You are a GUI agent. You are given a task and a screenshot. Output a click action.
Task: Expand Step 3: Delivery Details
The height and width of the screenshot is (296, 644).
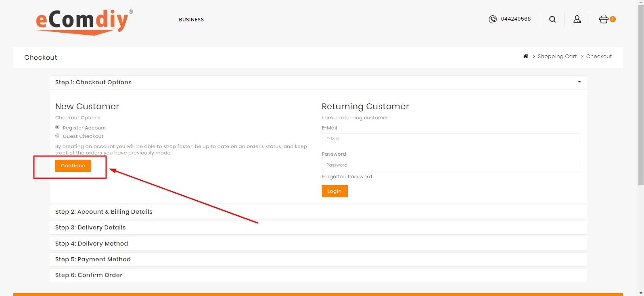(x=90, y=227)
